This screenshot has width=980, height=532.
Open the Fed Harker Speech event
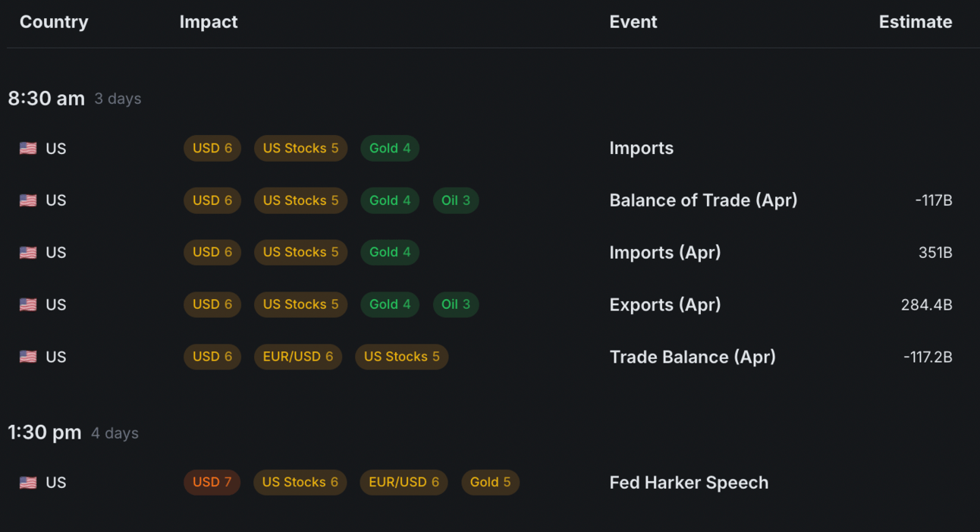click(688, 483)
